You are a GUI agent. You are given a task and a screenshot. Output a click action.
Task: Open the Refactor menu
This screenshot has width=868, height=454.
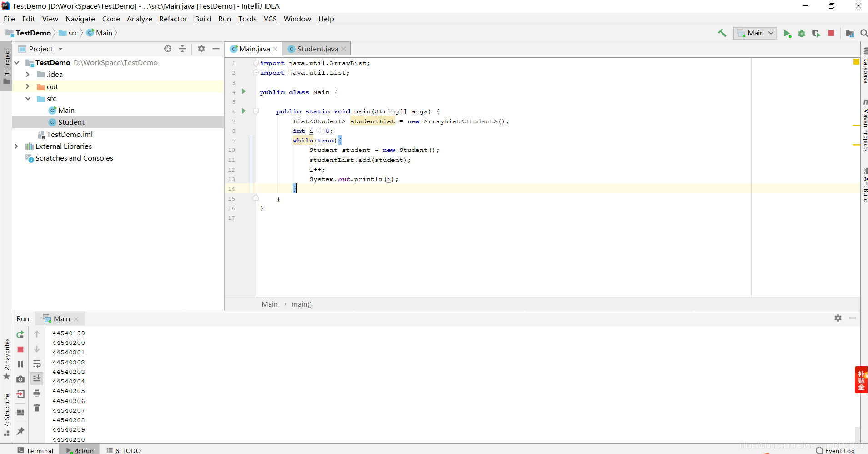(x=173, y=19)
